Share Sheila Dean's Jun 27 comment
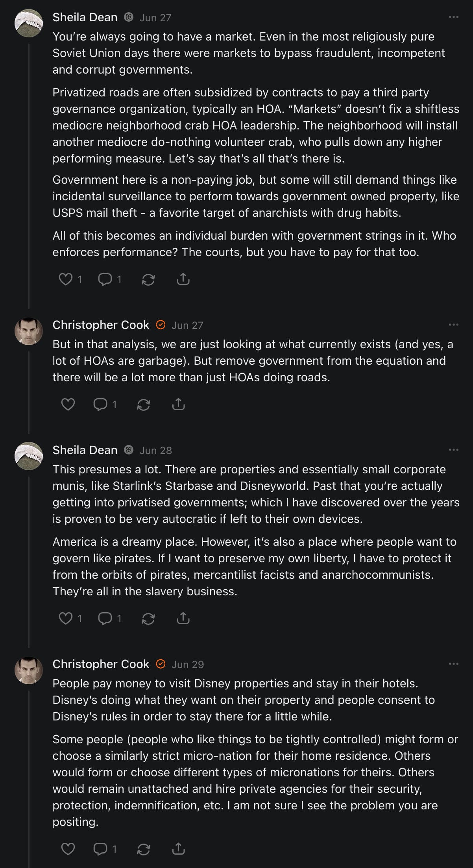The width and height of the screenshot is (473, 868). pos(183,279)
